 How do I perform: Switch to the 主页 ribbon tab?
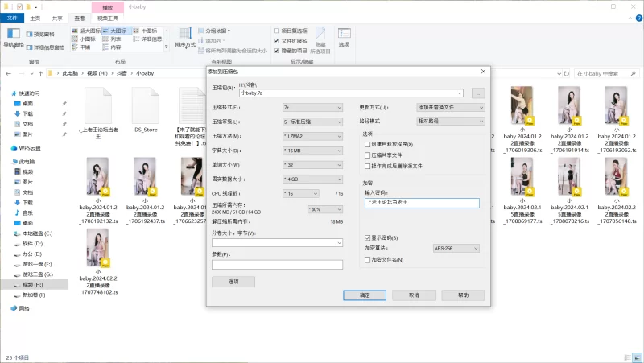coord(35,17)
